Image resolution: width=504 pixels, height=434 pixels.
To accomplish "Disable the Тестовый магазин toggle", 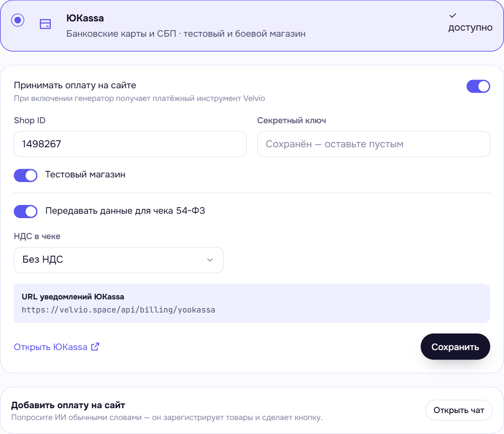I will click(25, 175).
